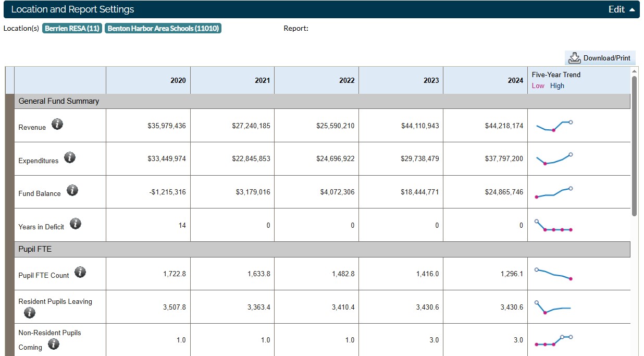Click the 2020 column header
This screenshot has height=356, width=644.
click(x=178, y=80)
